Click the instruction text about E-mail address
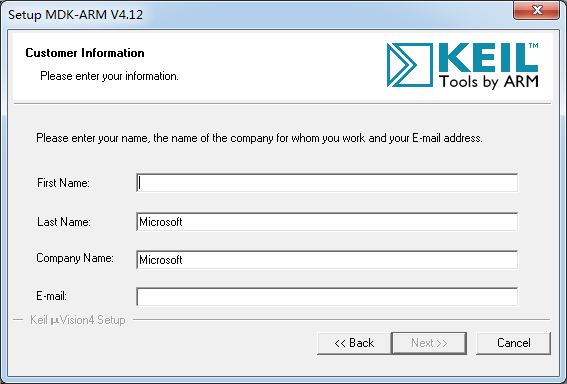Image resolution: width=567 pixels, height=384 pixels. coord(259,138)
